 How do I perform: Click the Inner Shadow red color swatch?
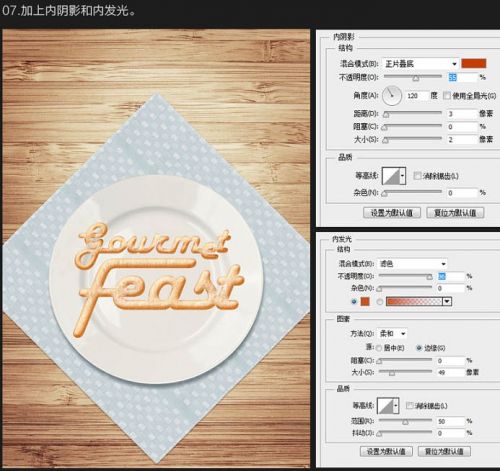(473, 63)
